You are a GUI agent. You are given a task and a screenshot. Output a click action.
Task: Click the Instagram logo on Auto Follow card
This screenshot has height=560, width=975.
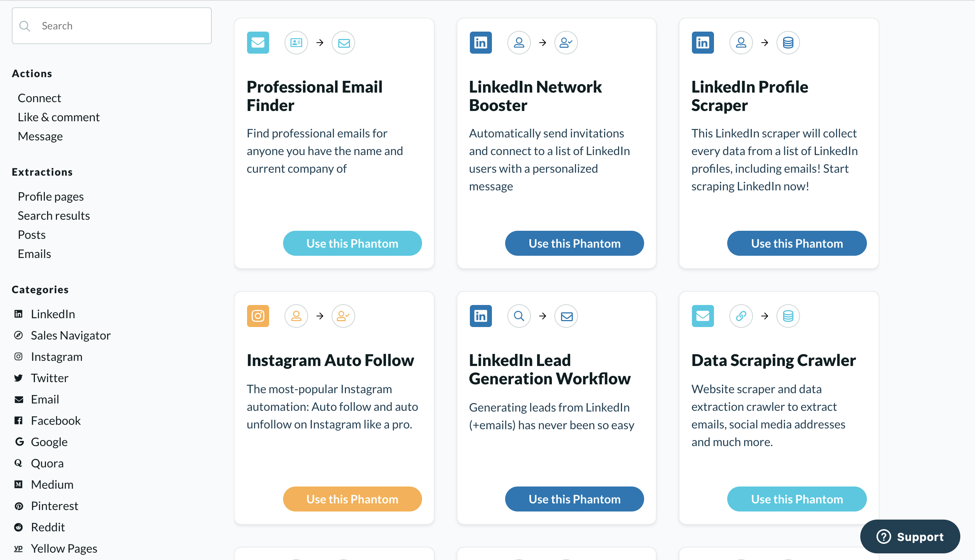pyautogui.click(x=258, y=316)
